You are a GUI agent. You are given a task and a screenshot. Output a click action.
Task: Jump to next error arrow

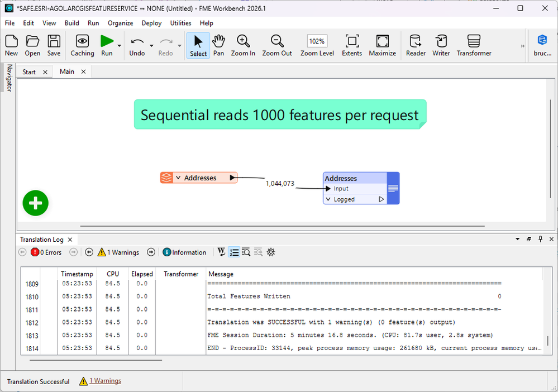pyautogui.click(x=73, y=252)
